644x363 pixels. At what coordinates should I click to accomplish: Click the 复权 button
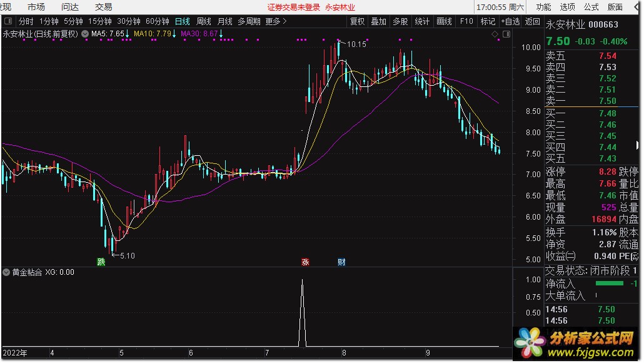coord(357,21)
